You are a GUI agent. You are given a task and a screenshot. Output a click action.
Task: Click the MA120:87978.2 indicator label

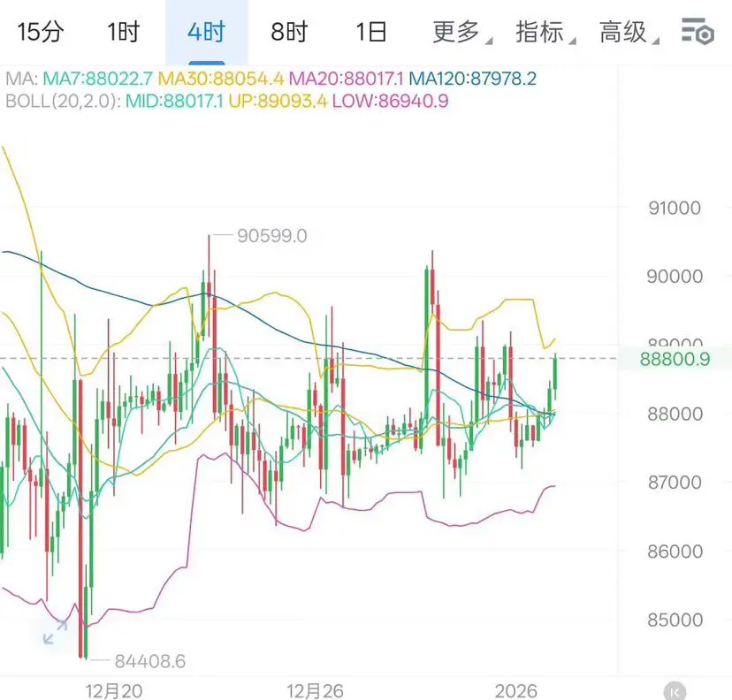tap(472, 79)
